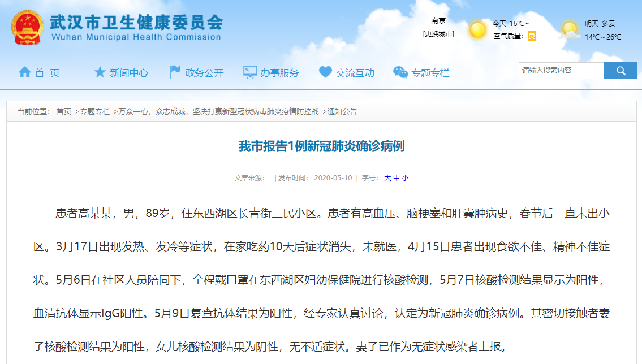
Task: Open the 政务公开 menu item
Action: (204, 73)
